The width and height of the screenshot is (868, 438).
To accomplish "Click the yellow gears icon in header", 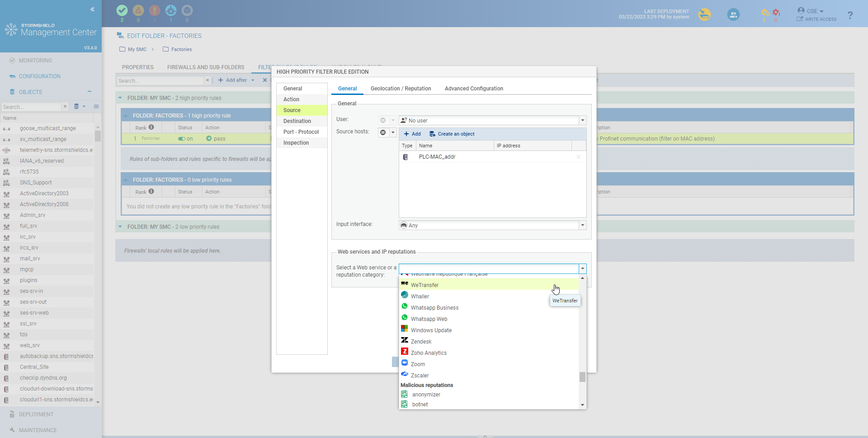I will (x=765, y=13).
